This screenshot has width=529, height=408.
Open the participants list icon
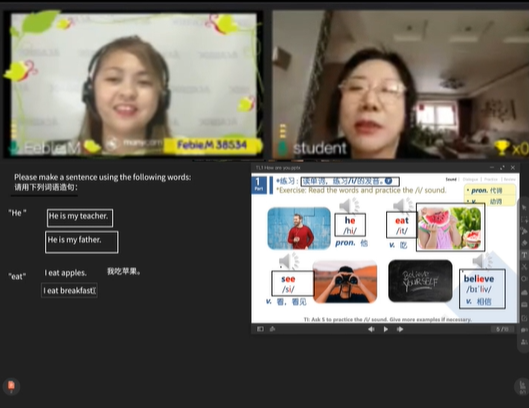[x=524, y=342]
